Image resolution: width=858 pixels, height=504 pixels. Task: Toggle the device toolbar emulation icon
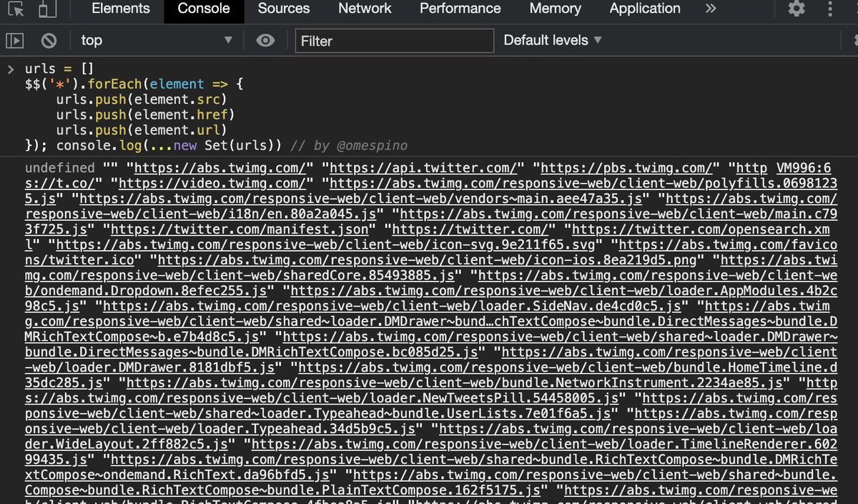coord(48,9)
